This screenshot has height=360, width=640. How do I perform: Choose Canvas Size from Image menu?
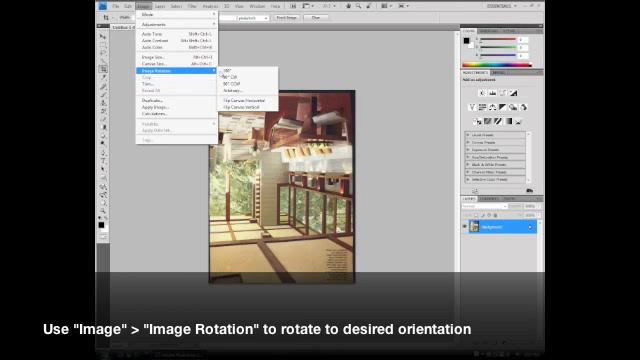[177, 64]
